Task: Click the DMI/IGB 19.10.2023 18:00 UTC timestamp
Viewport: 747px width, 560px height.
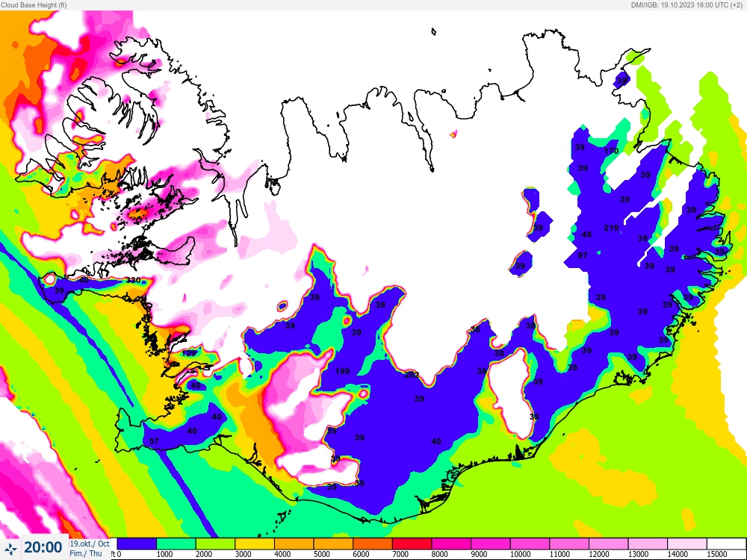Action: tap(688, 4)
